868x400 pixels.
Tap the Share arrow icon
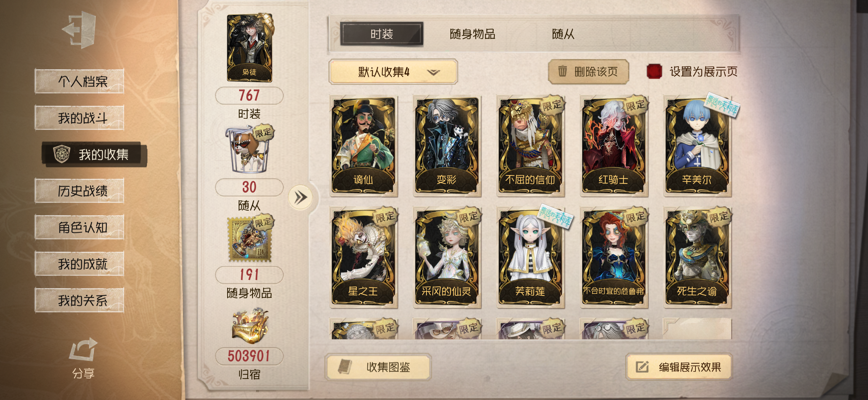coord(83,349)
